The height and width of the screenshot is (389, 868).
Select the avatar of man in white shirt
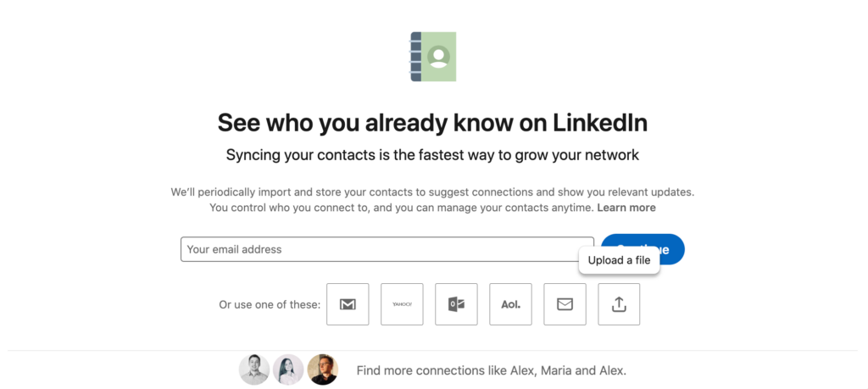click(x=254, y=370)
